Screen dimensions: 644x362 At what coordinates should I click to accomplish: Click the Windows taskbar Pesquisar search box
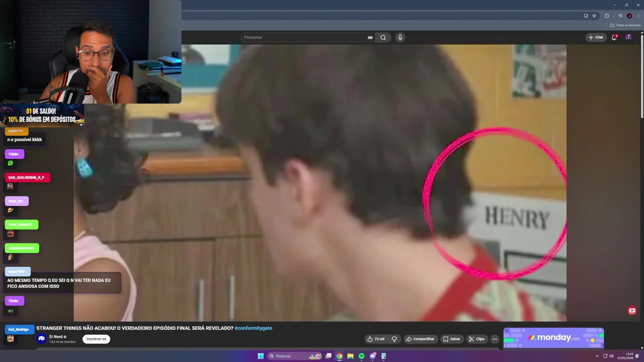click(294, 356)
